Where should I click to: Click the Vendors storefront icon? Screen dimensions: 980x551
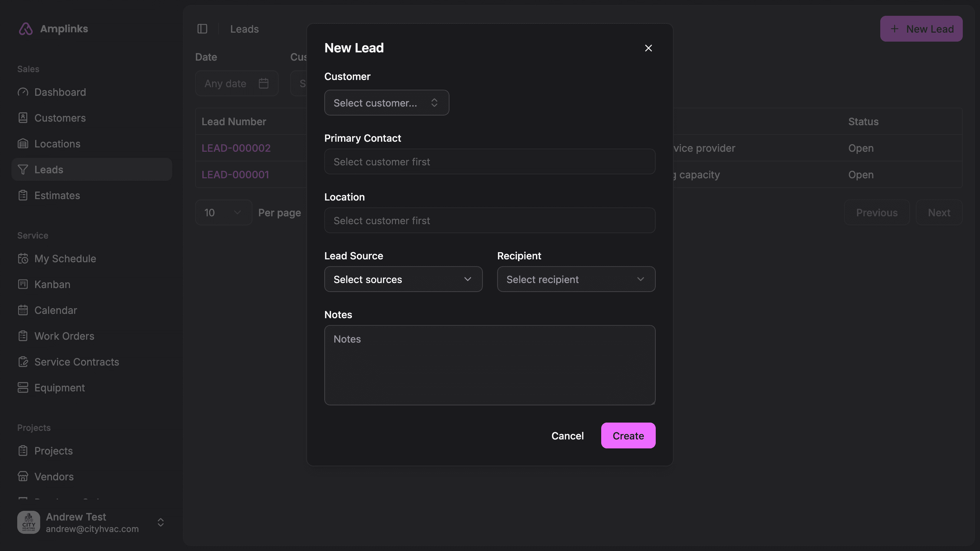click(x=23, y=476)
